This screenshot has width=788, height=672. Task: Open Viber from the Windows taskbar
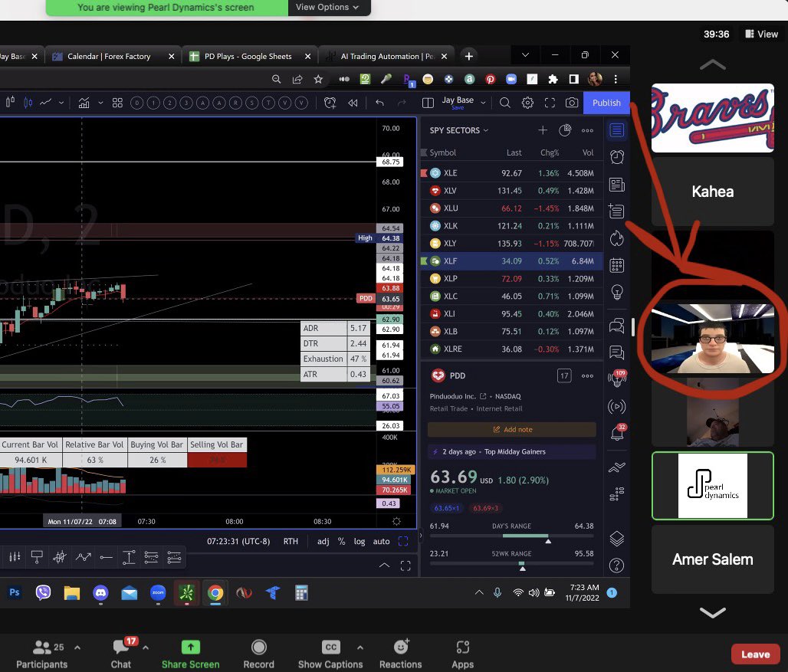coord(43,592)
